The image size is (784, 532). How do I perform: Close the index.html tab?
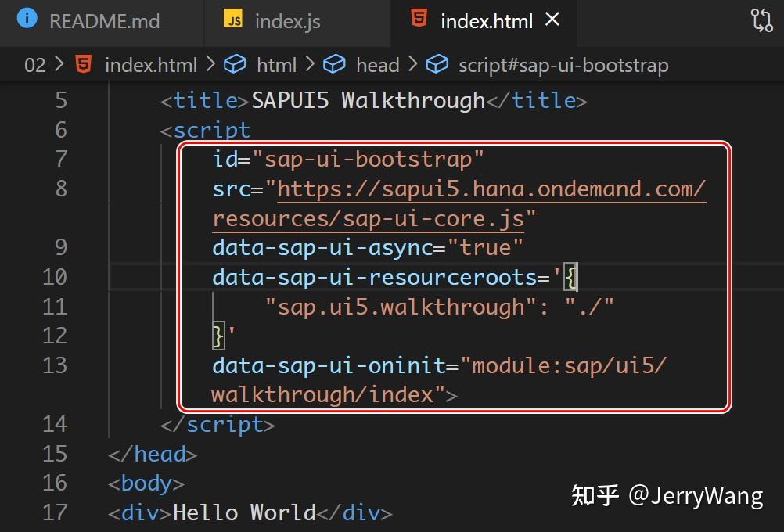pyautogui.click(x=553, y=20)
